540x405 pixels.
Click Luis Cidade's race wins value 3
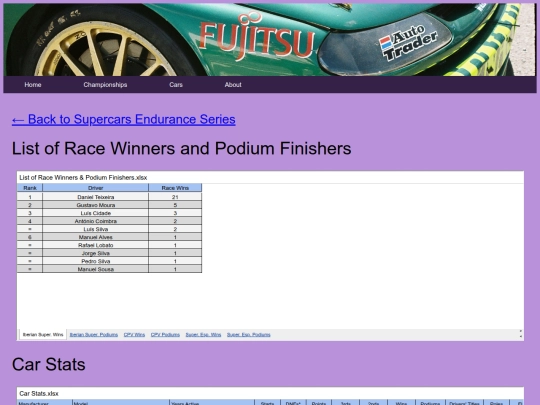(x=175, y=213)
